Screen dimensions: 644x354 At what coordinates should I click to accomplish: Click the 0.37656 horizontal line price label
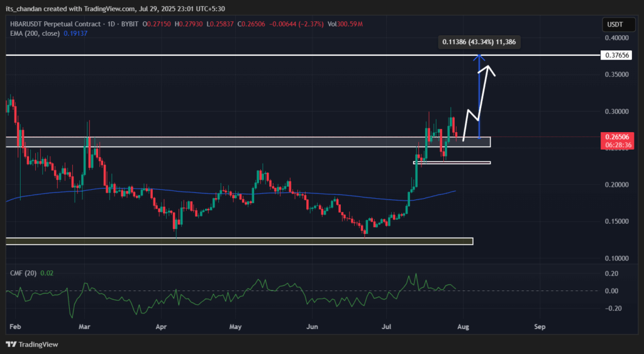pyautogui.click(x=616, y=55)
